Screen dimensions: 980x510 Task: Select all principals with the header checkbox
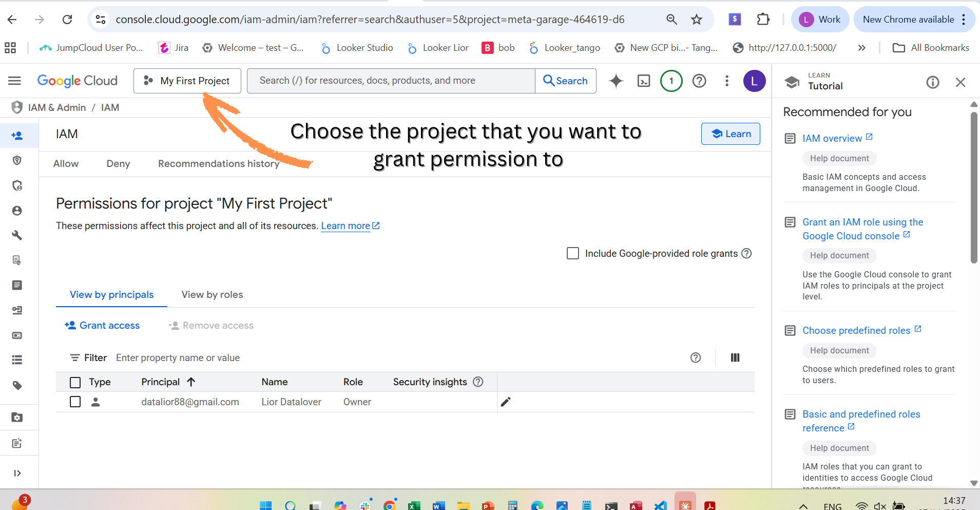[75, 382]
